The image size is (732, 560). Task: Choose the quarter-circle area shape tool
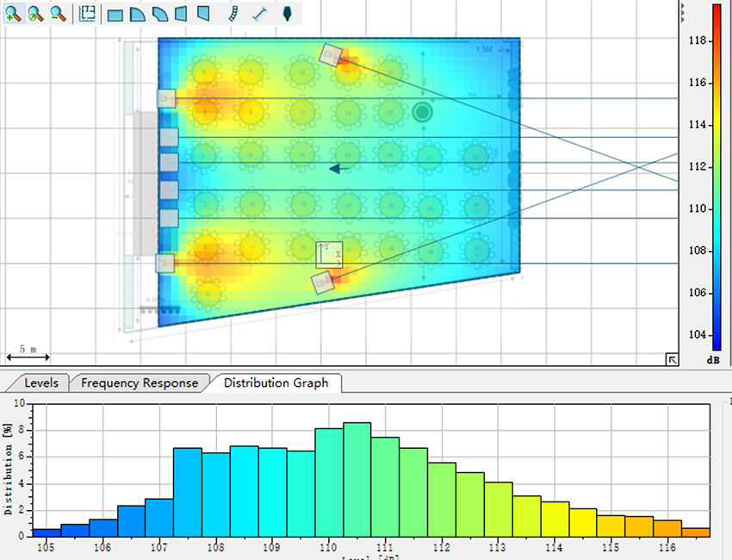point(137,15)
